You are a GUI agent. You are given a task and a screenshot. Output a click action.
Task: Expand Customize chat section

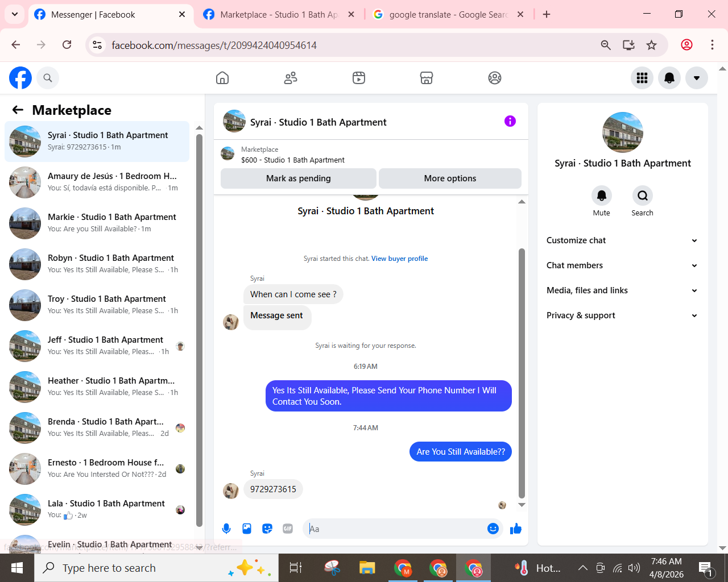(622, 240)
